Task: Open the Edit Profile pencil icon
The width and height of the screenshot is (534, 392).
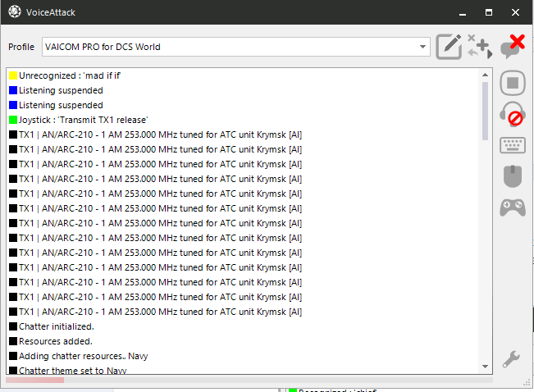Action: pos(449,47)
